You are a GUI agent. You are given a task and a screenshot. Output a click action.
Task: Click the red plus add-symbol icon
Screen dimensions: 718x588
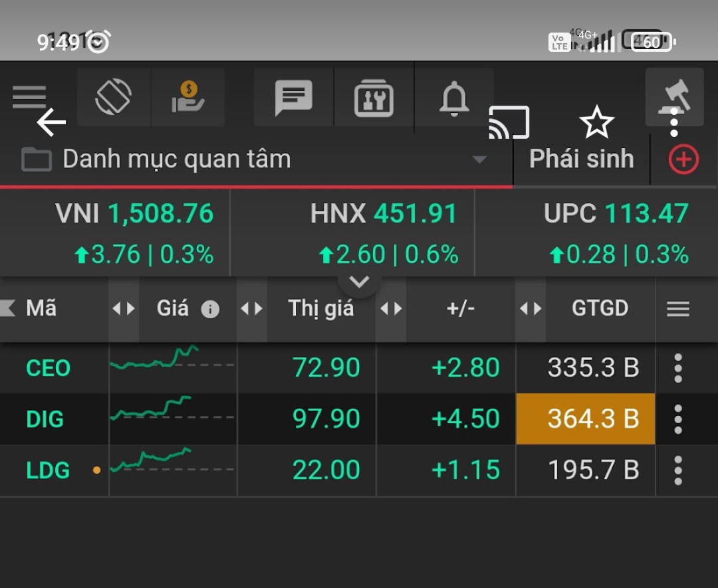tap(683, 159)
